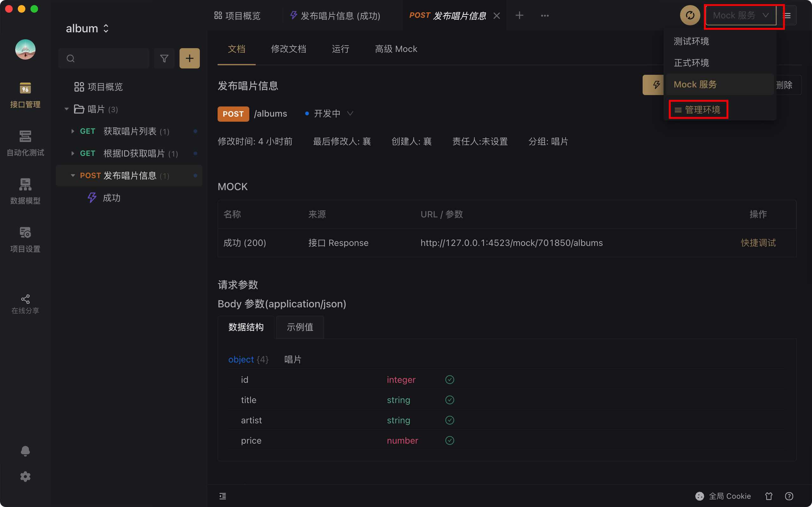This screenshot has width=812, height=507.
Task: Click the 快捷调试 link
Action: (x=758, y=242)
